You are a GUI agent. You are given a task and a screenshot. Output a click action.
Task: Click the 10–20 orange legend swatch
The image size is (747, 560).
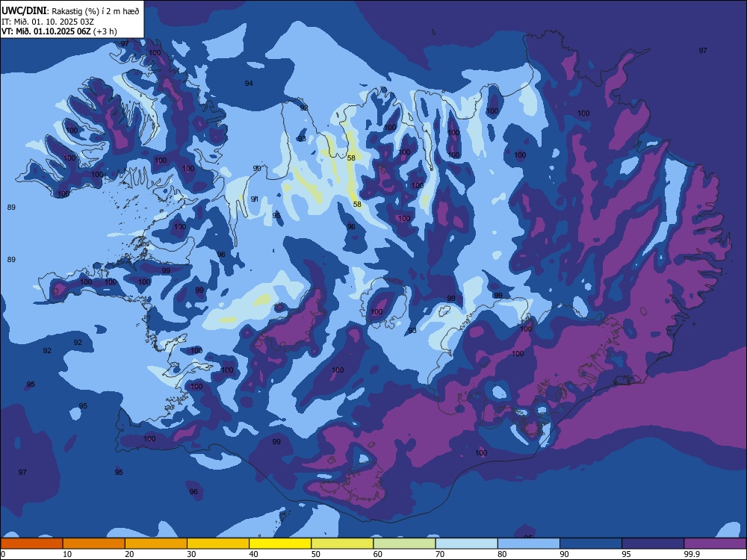pos(94,544)
